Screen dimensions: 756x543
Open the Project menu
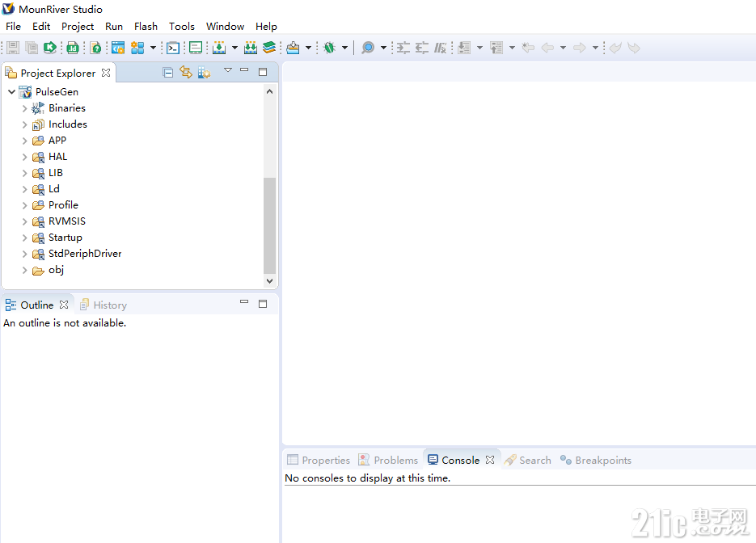77,26
